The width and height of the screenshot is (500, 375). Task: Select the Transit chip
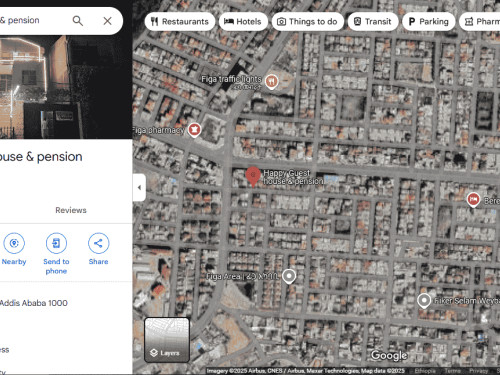click(x=373, y=22)
